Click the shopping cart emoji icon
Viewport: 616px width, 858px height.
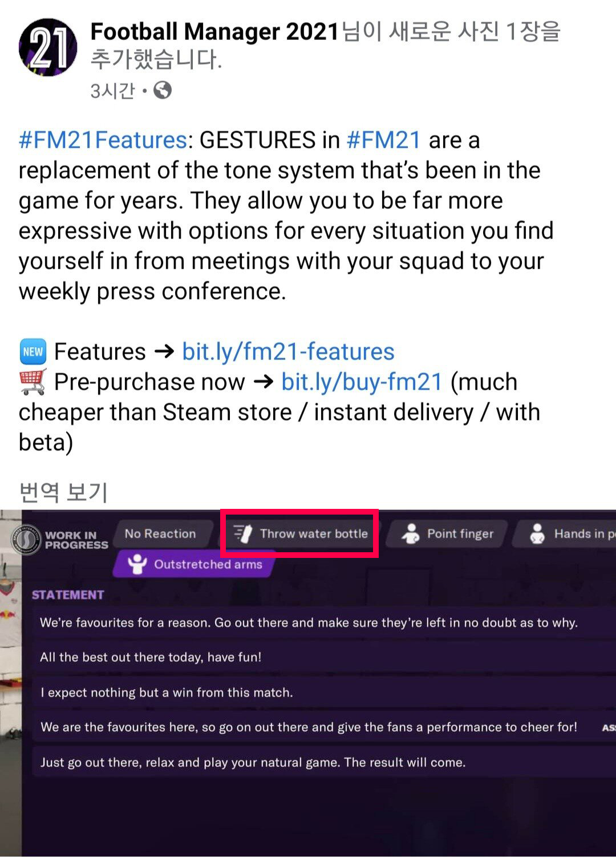click(x=33, y=382)
